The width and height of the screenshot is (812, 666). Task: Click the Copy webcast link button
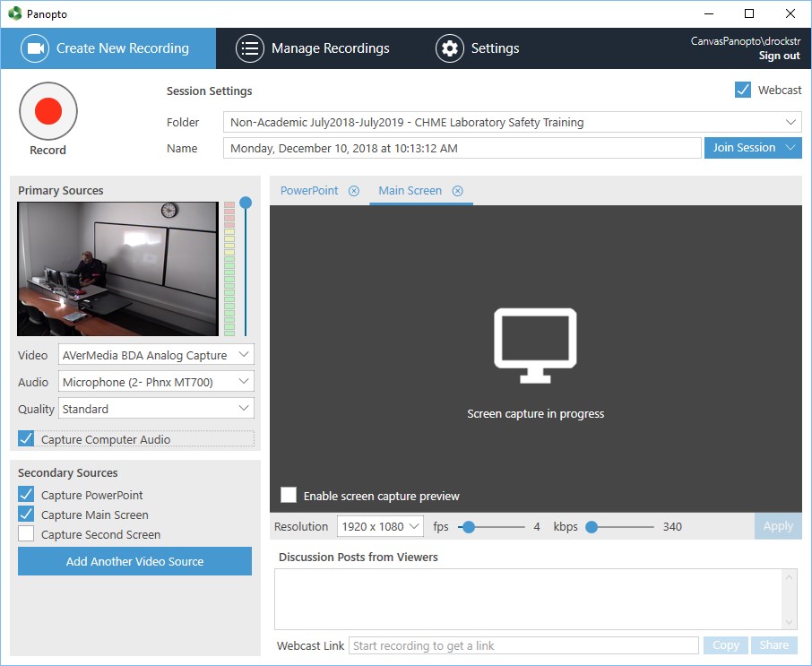pos(726,645)
